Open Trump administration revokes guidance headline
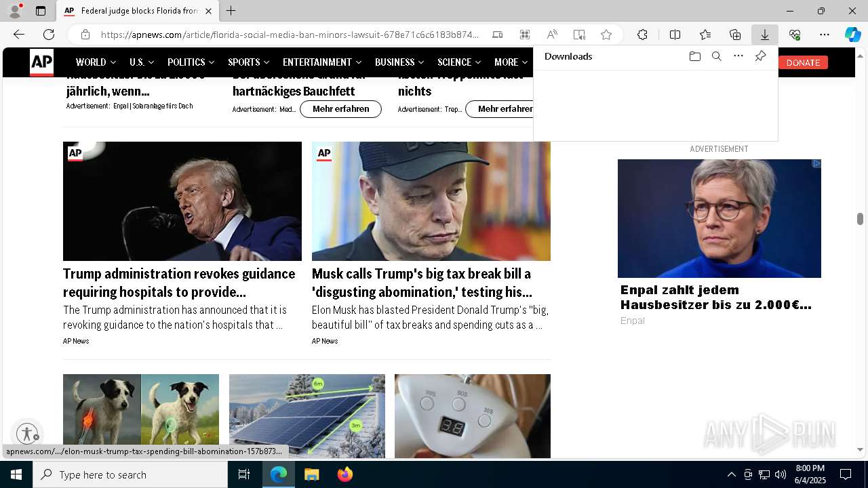 [x=179, y=283]
